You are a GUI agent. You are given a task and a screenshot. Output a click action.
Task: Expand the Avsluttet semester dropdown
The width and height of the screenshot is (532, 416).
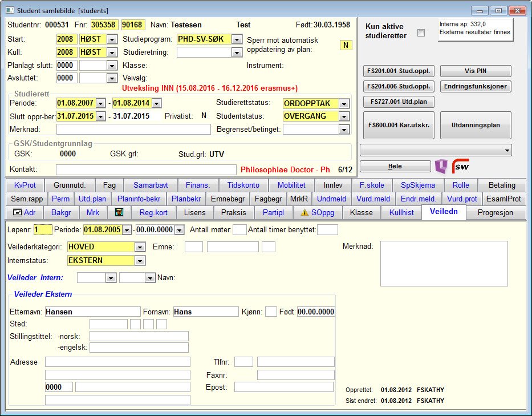tap(112, 78)
